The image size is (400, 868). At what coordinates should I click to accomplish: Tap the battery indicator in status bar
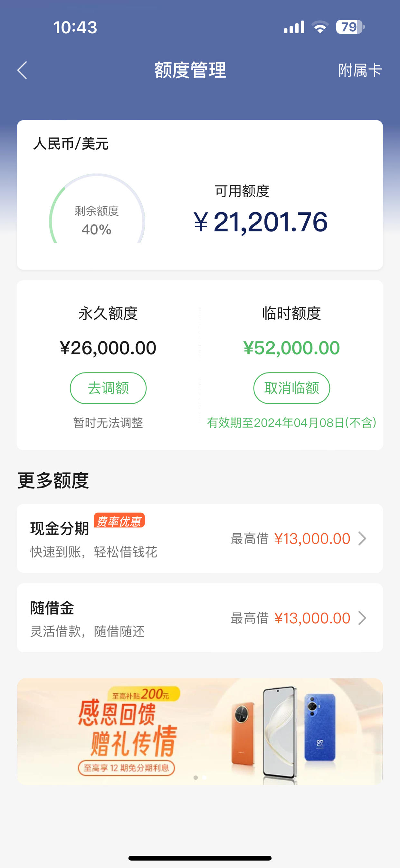click(x=350, y=27)
